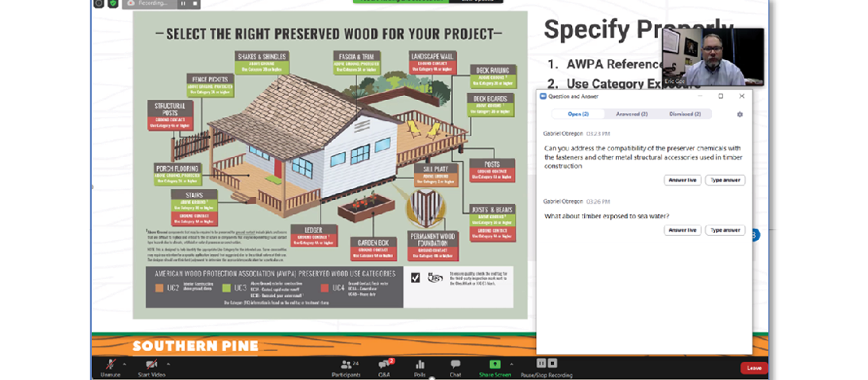The width and height of the screenshot is (868, 380).
Task: Answer live the fastener compatibility question
Action: pos(683,180)
